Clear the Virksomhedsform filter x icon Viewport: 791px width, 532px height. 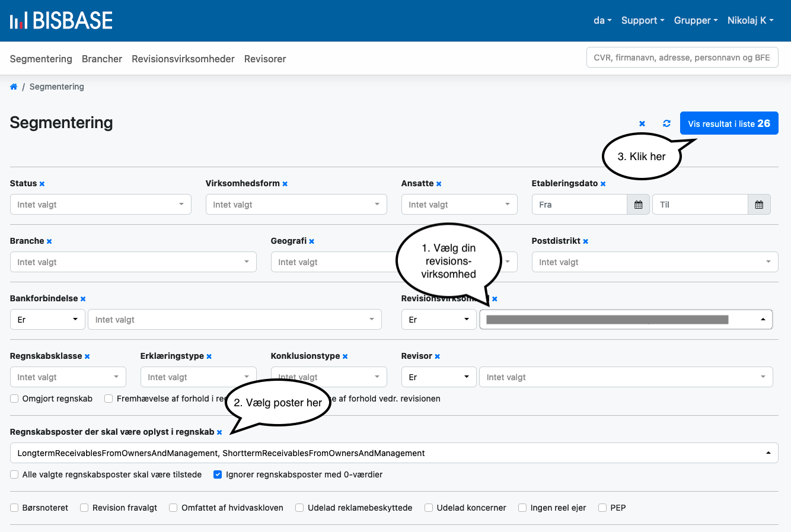(x=285, y=184)
